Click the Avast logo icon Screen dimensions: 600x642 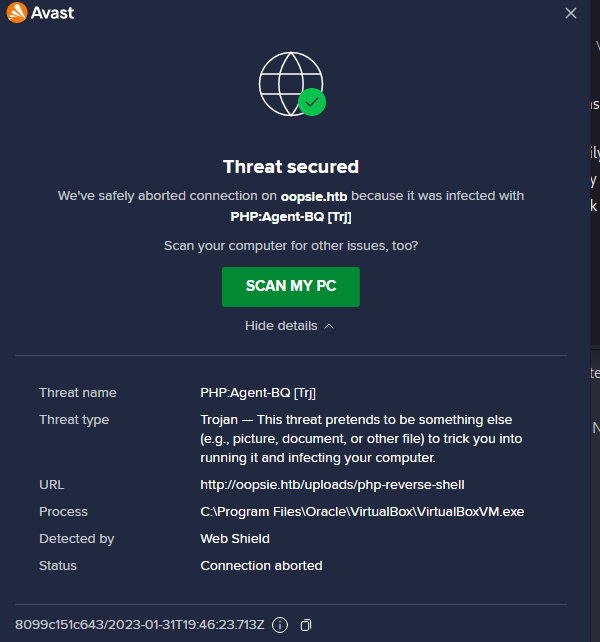[x=17, y=14]
